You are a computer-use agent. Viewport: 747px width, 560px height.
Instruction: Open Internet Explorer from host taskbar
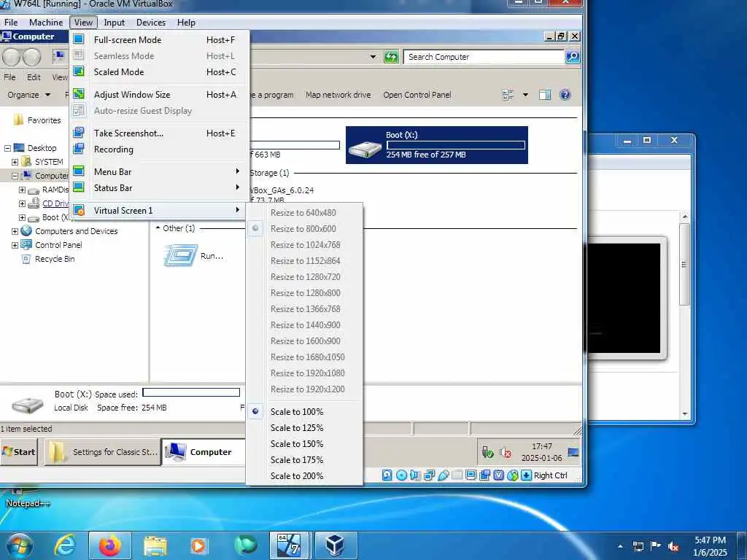click(x=64, y=545)
